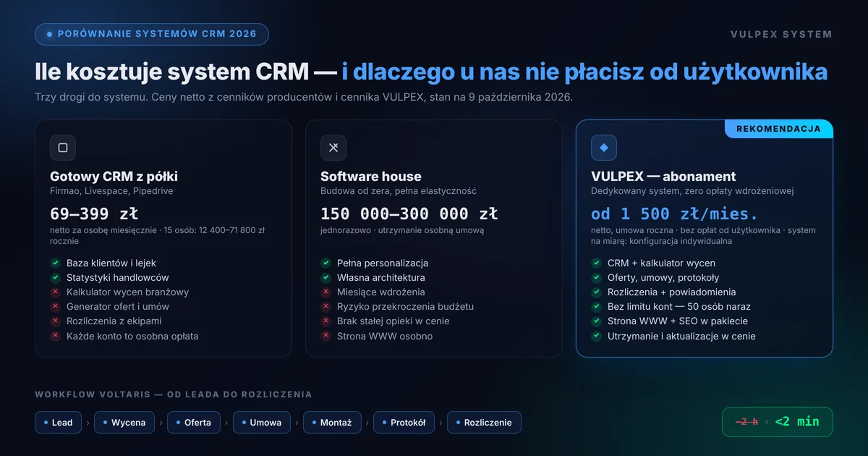Click the green check next to Baza klientów i lejek
The width and height of the screenshot is (868, 456).
55,263
